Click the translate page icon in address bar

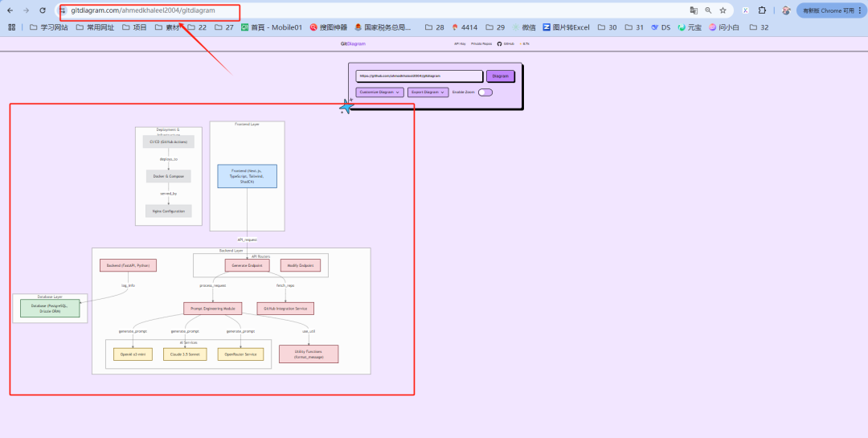pos(694,10)
